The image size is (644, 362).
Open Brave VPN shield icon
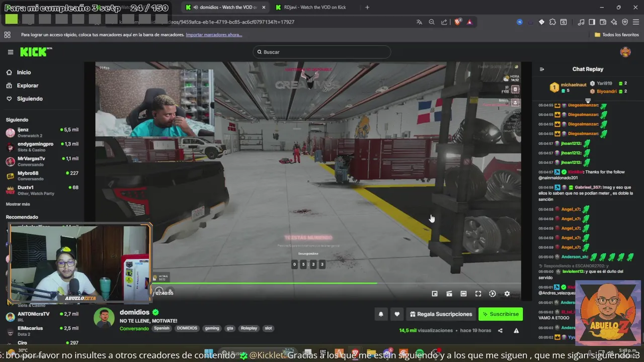[x=625, y=22]
